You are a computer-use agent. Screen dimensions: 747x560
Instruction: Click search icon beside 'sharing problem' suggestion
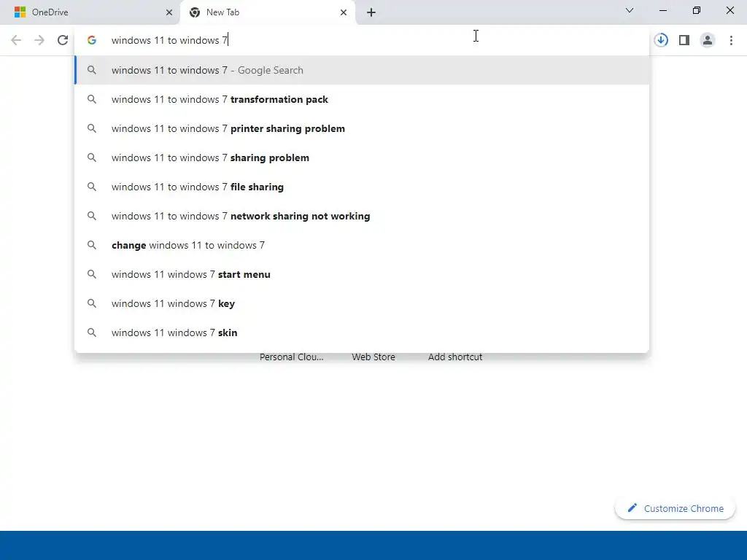(x=92, y=157)
